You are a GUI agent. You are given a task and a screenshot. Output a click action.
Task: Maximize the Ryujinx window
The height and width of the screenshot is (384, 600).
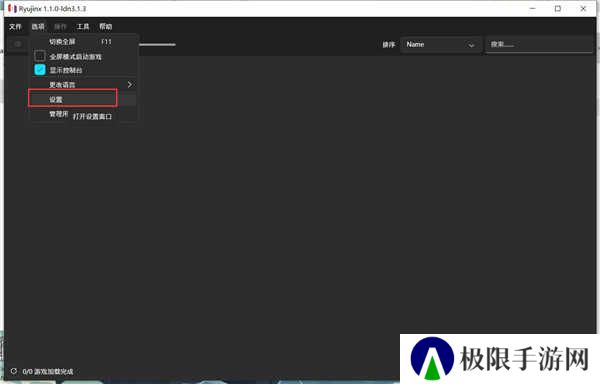(558, 8)
